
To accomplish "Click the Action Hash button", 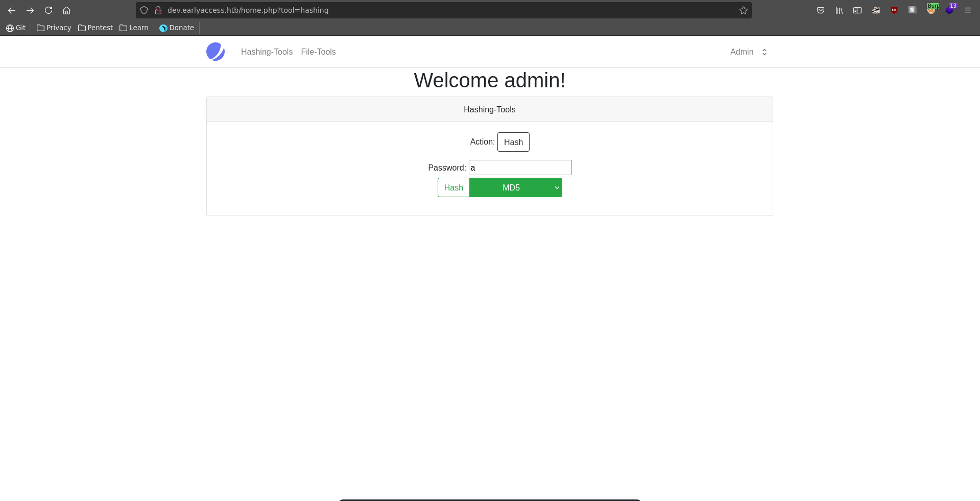I will coord(513,142).
